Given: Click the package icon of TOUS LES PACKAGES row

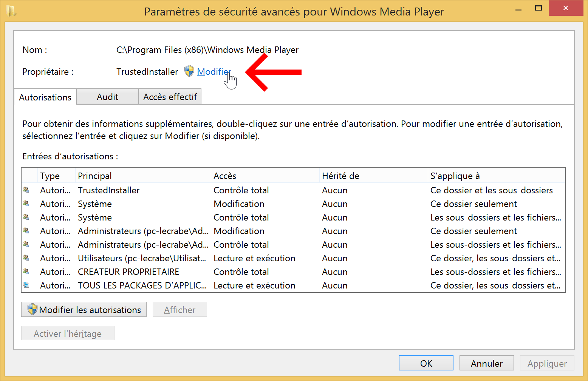Looking at the screenshot, I should (x=26, y=285).
